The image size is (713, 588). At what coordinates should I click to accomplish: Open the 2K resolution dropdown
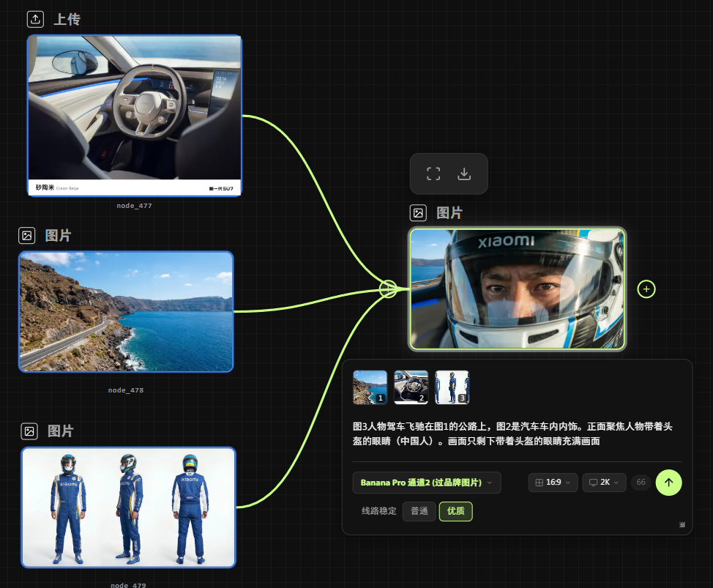coord(604,483)
